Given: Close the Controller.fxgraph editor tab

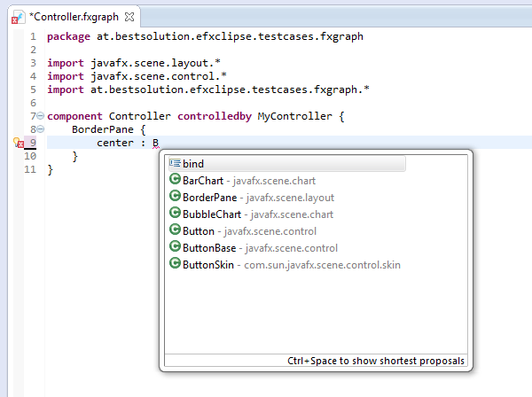Looking at the screenshot, I should (130, 17).
